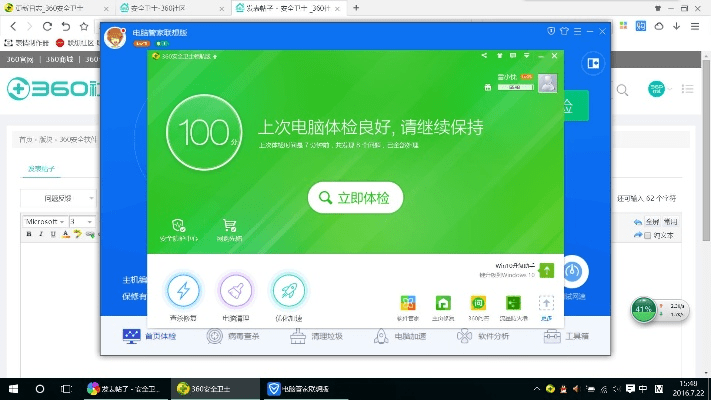
Task: Open the browser download arrow icon
Action: tap(677, 26)
